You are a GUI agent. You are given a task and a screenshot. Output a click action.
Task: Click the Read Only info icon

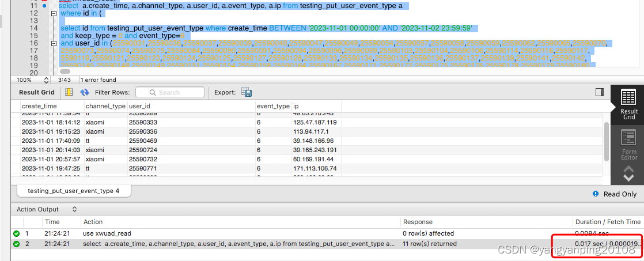[595, 194]
